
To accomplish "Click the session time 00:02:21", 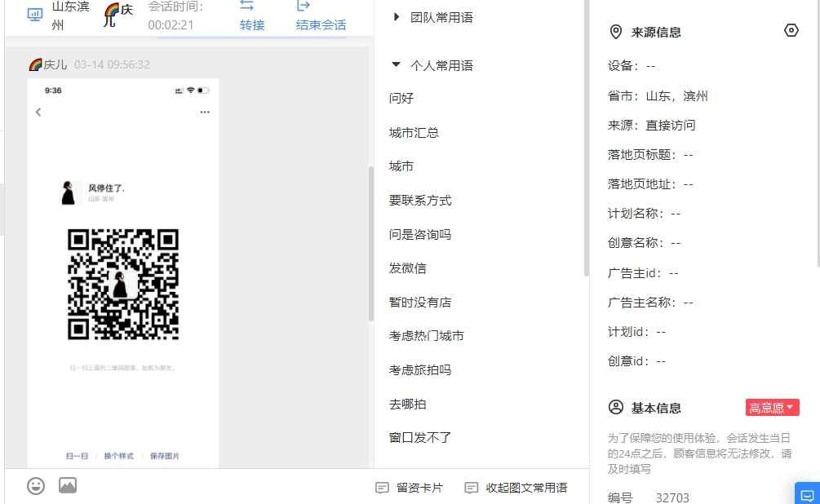I will pyautogui.click(x=171, y=25).
